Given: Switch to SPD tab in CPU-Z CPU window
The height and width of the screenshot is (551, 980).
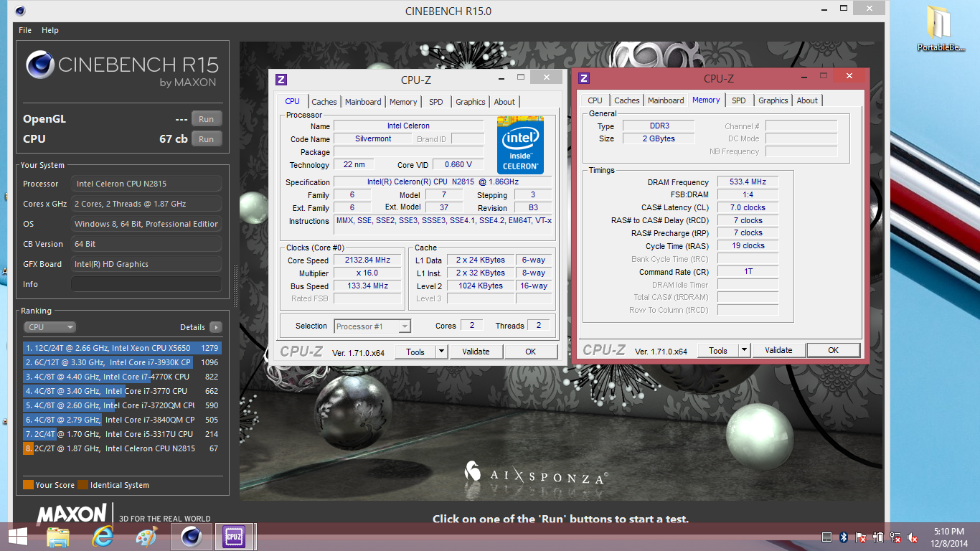Looking at the screenshot, I should (436, 102).
